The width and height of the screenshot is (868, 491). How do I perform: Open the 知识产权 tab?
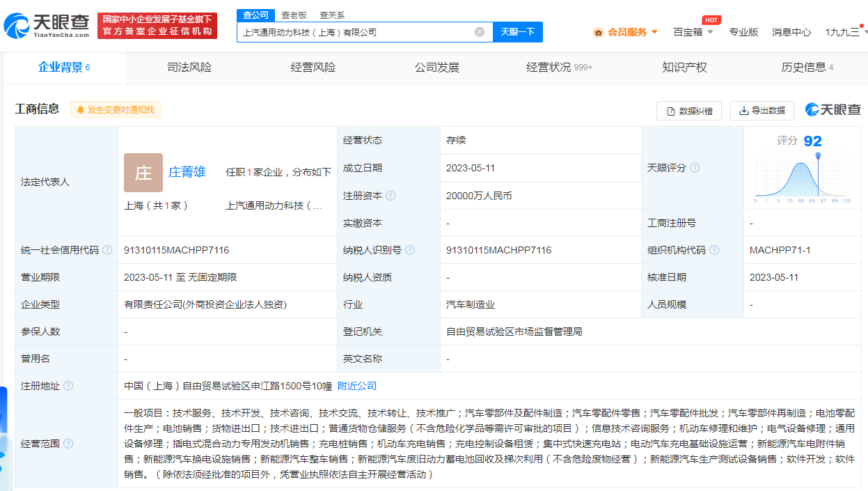point(685,68)
